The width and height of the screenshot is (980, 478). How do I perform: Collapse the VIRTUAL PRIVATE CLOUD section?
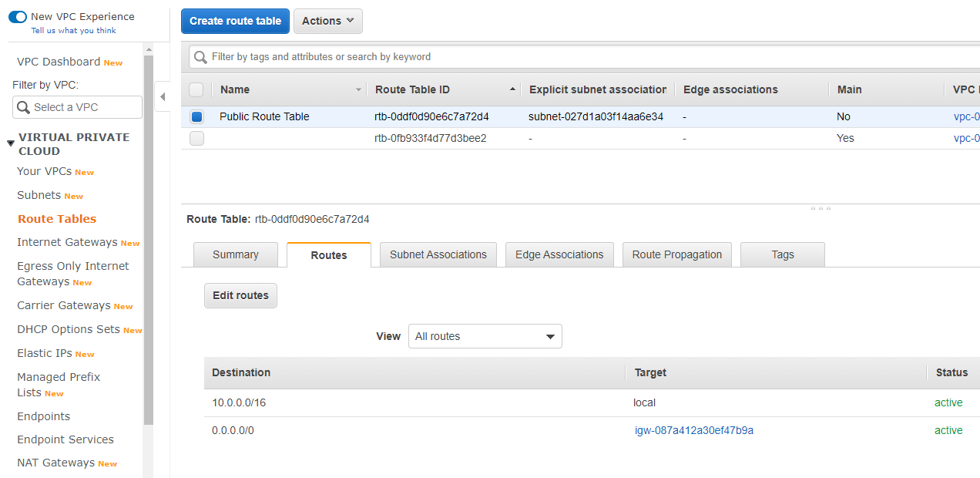[9, 143]
